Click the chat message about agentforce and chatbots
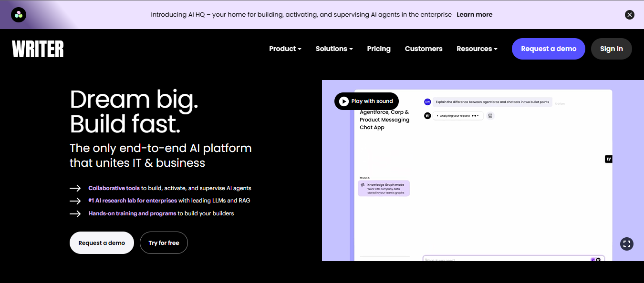The width and height of the screenshot is (644, 283). pos(492,102)
